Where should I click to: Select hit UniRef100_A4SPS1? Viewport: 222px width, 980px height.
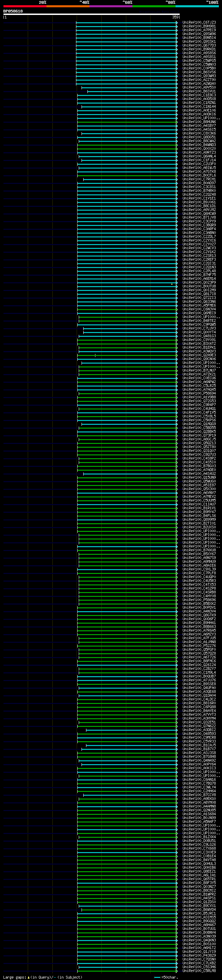coord(199,898)
